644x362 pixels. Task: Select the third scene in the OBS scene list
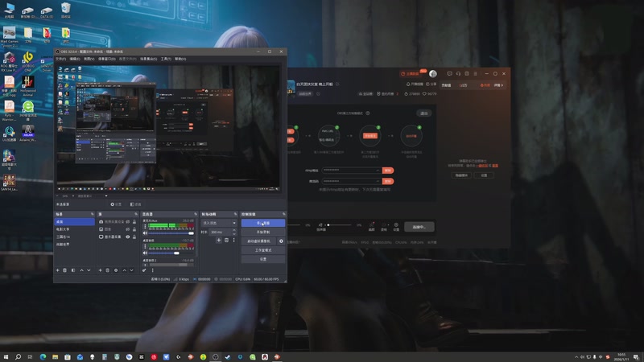click(x=74, y=237)
